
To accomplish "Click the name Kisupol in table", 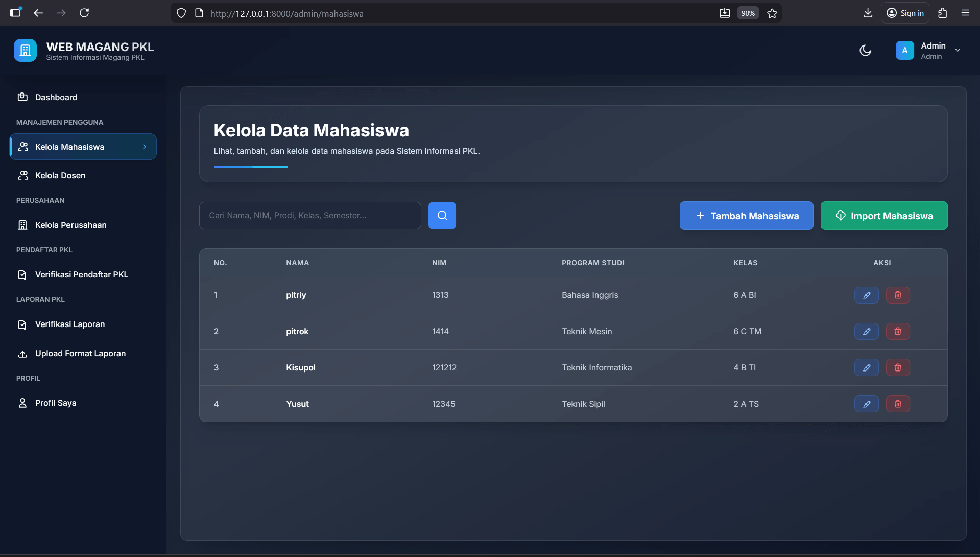I will [x=300, y=367].
